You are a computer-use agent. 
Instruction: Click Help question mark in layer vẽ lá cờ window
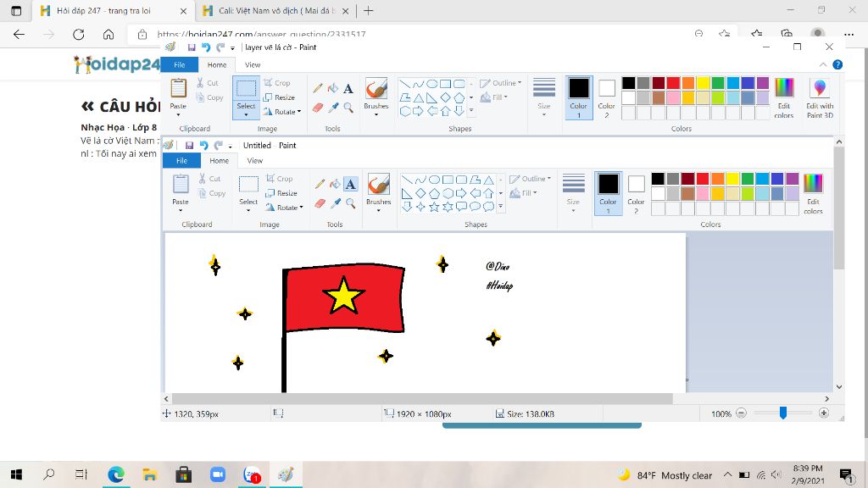point(837,64)
